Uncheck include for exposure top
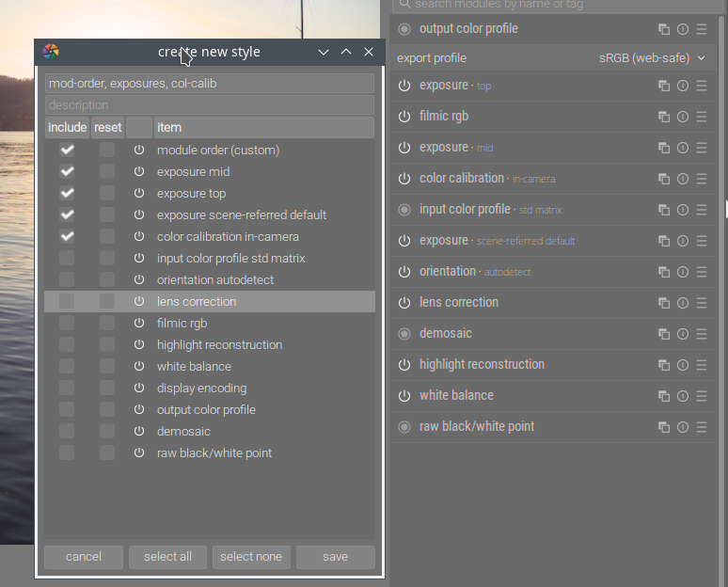Screen dimensions: 728x587 pos(67,193)
